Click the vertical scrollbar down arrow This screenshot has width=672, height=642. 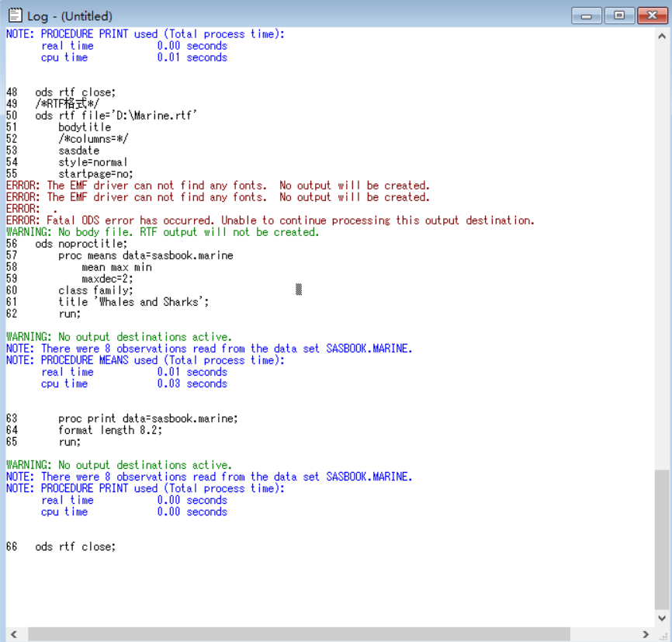point(662,619)
